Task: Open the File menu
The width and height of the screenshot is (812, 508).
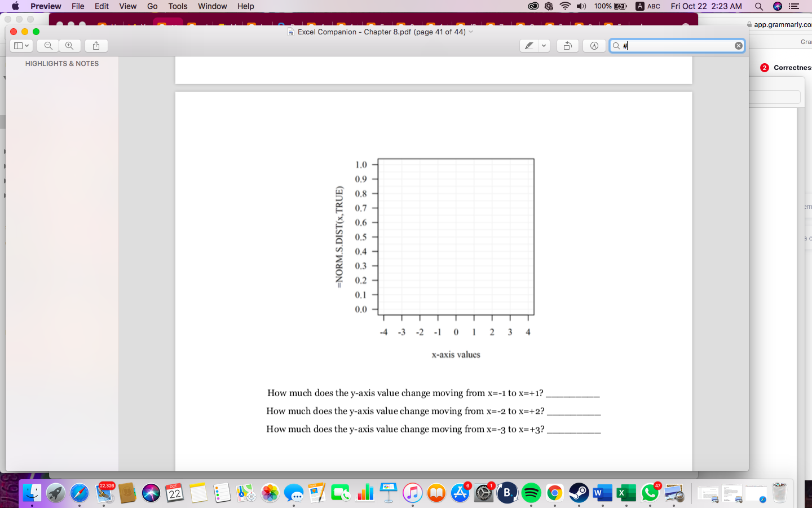Action: [x=78, y=6]
